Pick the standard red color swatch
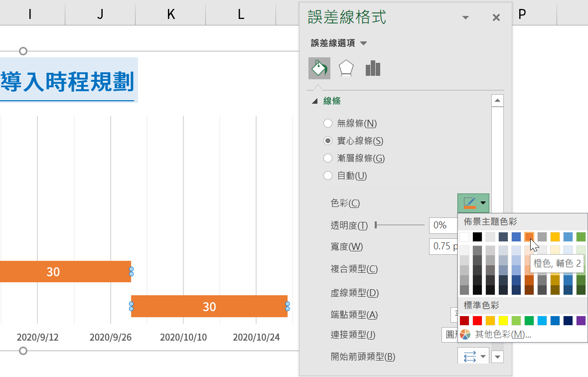Viewport: 588px width, 377px height. coord(477,321)
